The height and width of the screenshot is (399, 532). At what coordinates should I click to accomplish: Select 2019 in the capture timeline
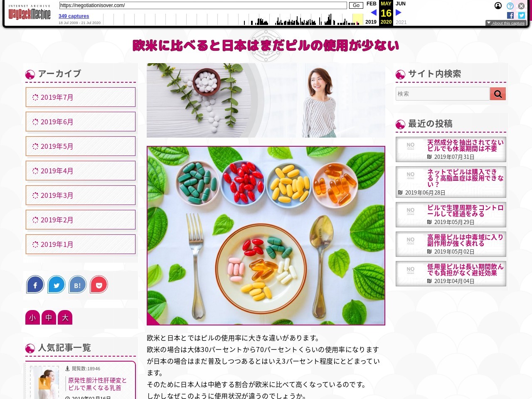click(x=371, y=22)
